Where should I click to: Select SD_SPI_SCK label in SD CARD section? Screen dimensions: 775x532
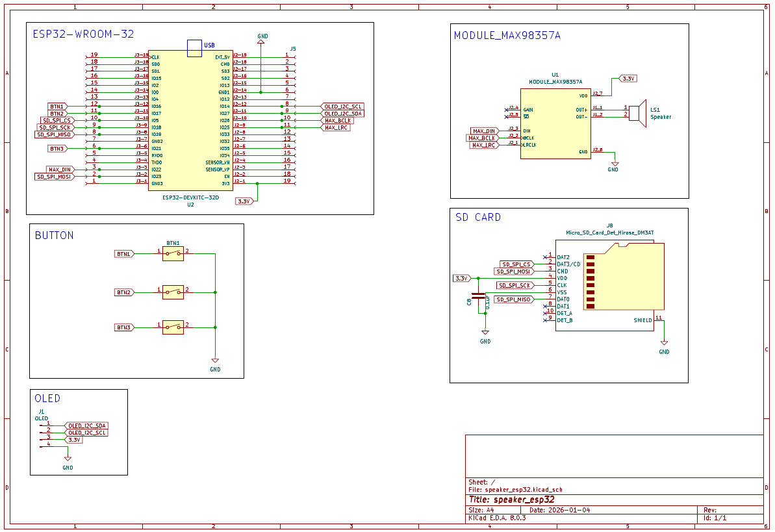(515, 285)
